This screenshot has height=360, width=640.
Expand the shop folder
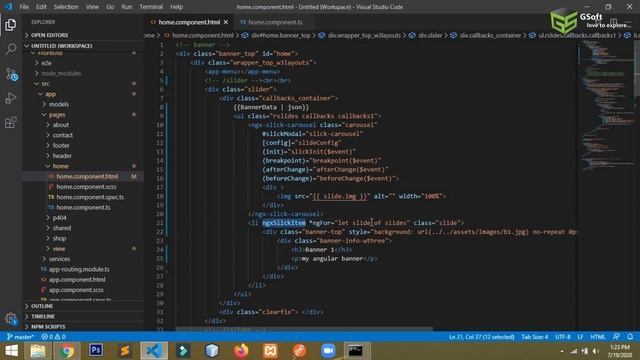pyautogui.click(x=59, y=238)
